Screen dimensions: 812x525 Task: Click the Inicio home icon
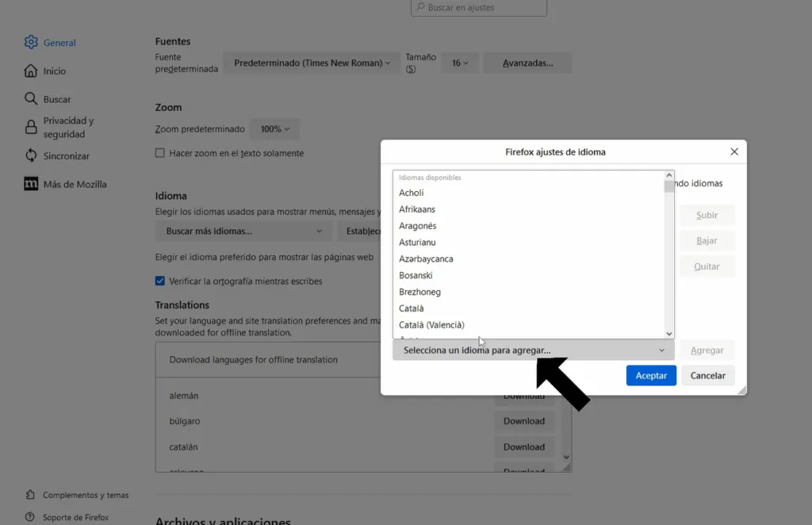click(31, 71)
